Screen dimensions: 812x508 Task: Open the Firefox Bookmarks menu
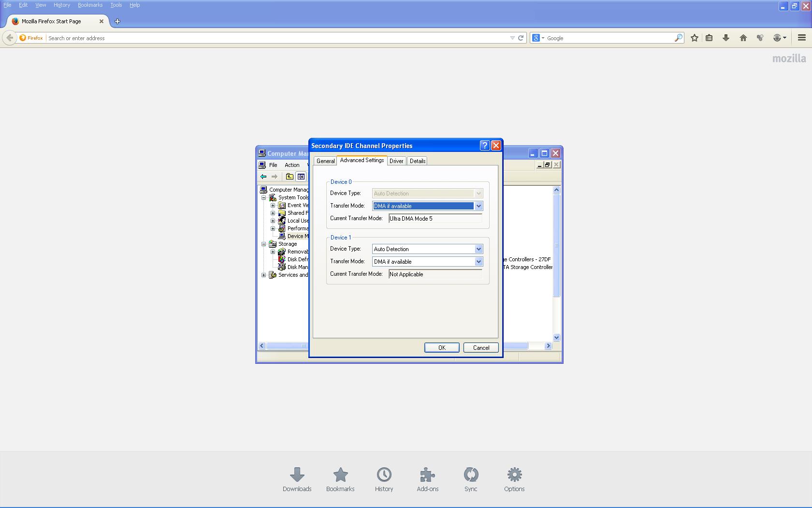click(90, 5)
